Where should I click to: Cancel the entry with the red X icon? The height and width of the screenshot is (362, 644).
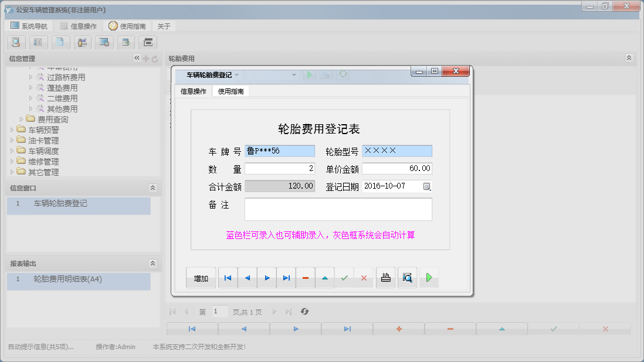coord(364,277)
